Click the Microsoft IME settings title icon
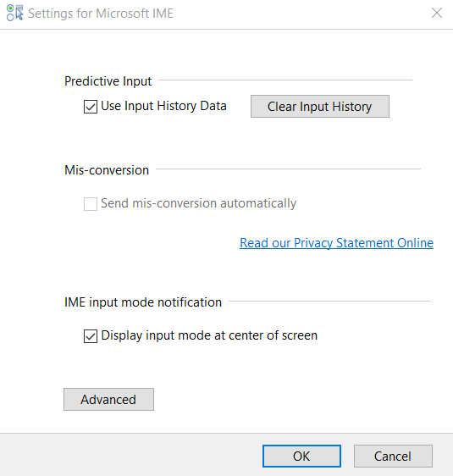The height and width of the screenshot is (476, 453). (15, 13)
